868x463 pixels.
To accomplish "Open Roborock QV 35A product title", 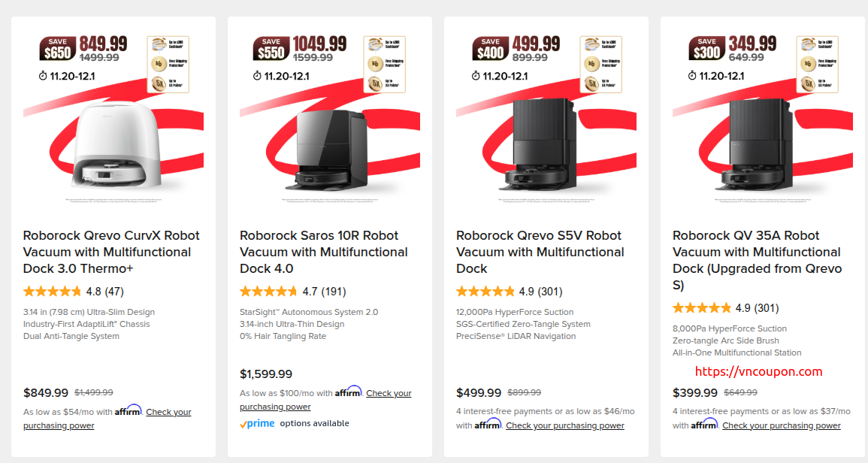I will [x=757, y=260].
